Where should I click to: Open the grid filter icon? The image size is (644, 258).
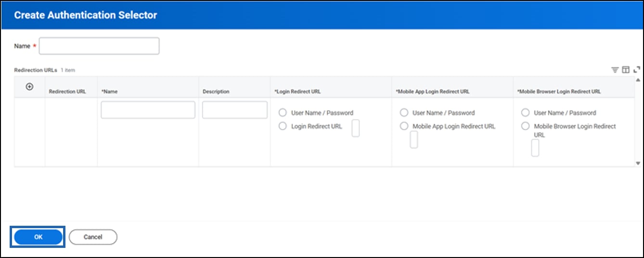point(615,70)
